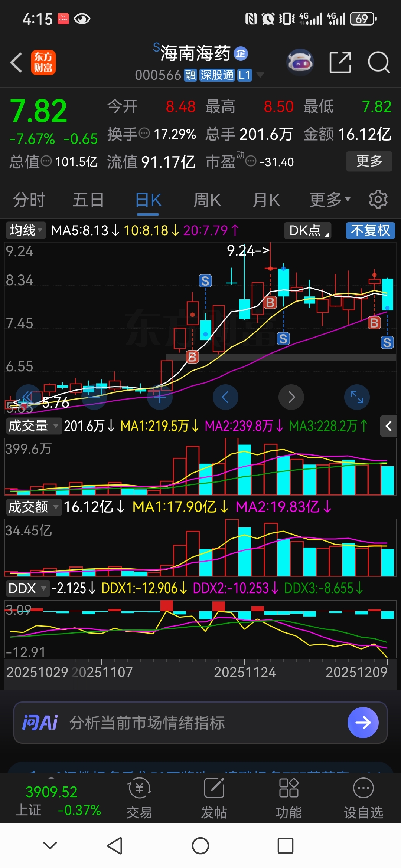This screenshot has height=868, width=401.
Task: Share this stock page
Action: (x=340, y=62)
